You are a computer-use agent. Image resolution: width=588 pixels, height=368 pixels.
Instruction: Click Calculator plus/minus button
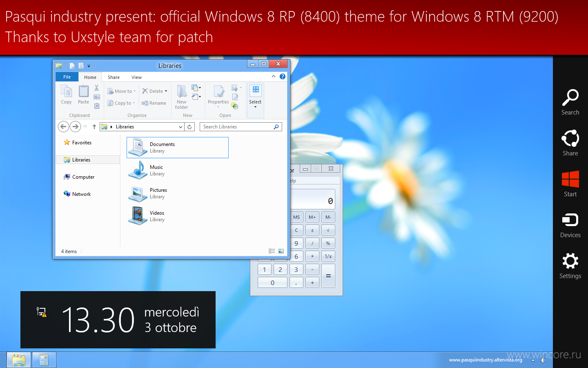tap(312, 230)
